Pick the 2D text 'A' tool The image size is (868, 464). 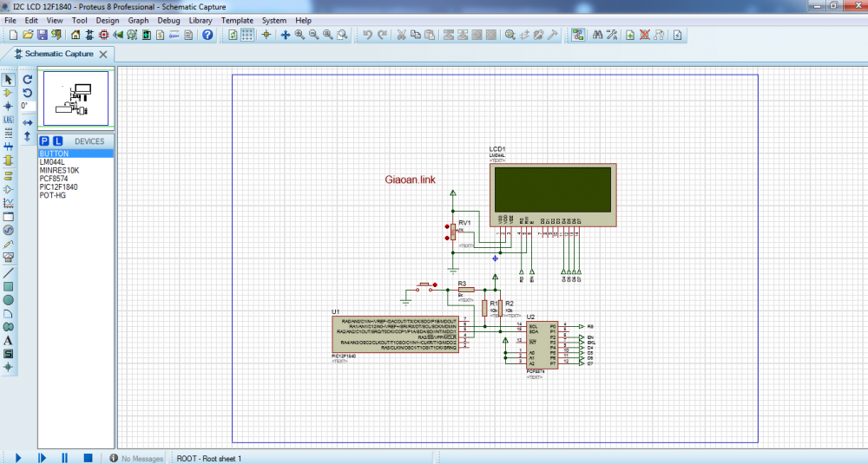[x=9, y=340]
